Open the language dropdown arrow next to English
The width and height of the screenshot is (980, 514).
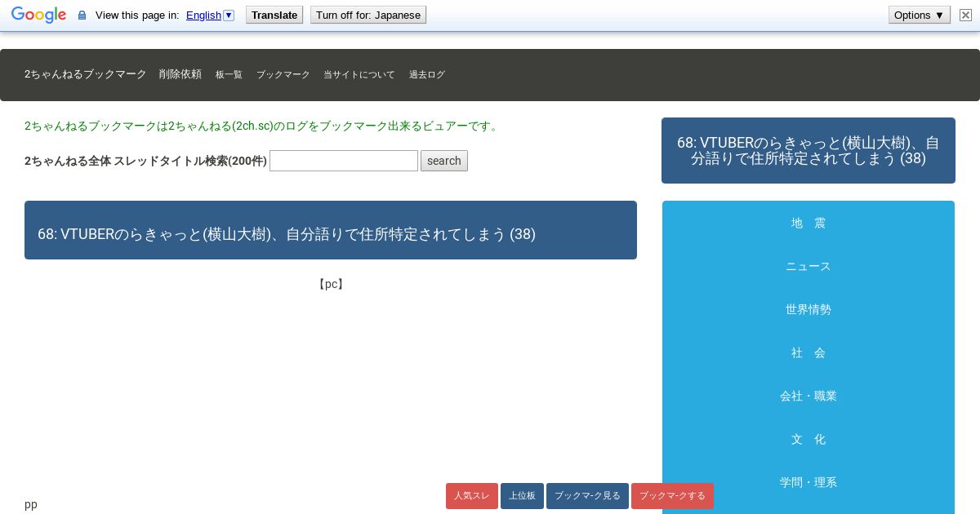229,15
